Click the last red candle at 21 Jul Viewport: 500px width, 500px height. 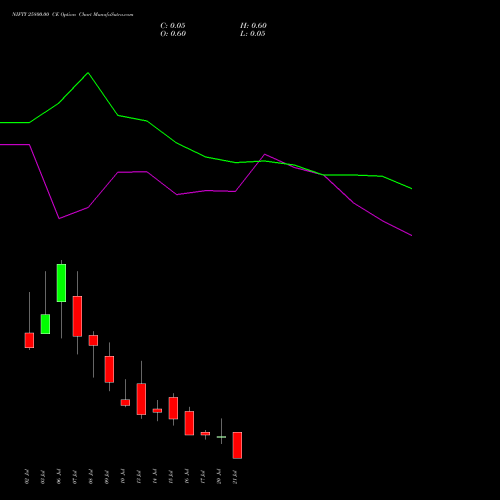coord(237,445)
